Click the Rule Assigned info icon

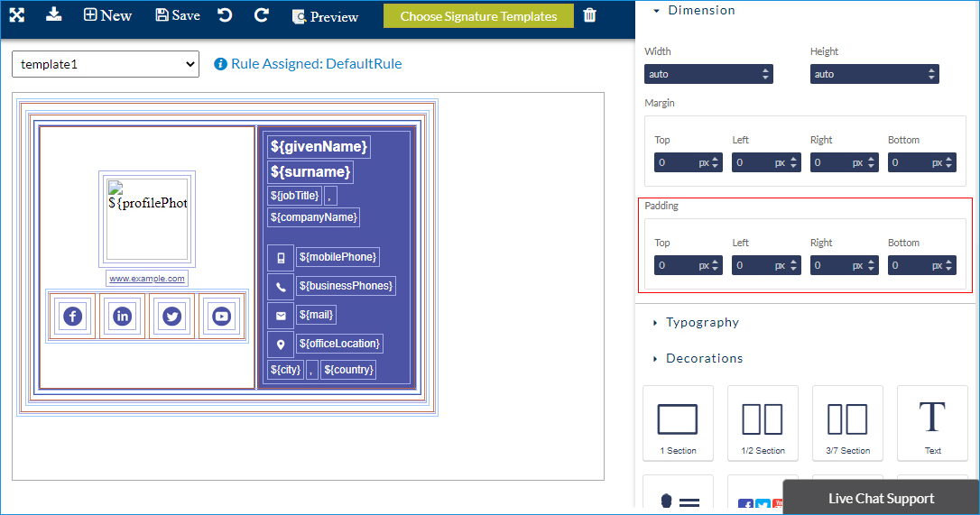click(x=220, y=64)
